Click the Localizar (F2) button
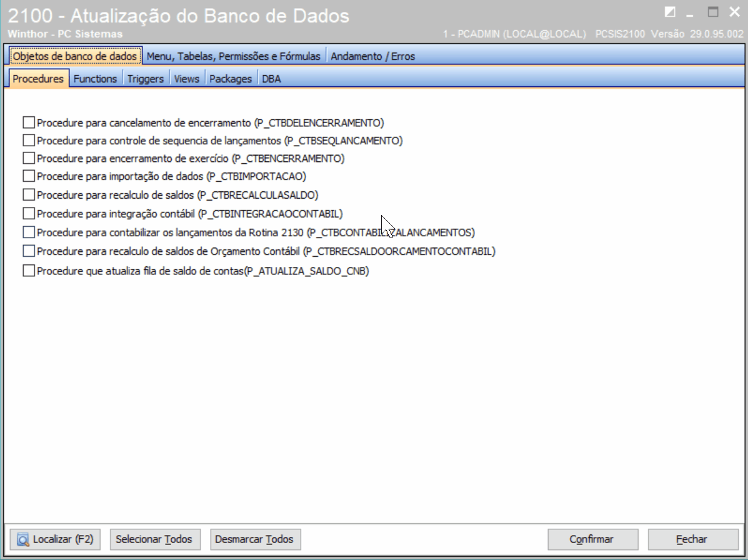Viewport: 748px width, 560px height. coord(56,539)
